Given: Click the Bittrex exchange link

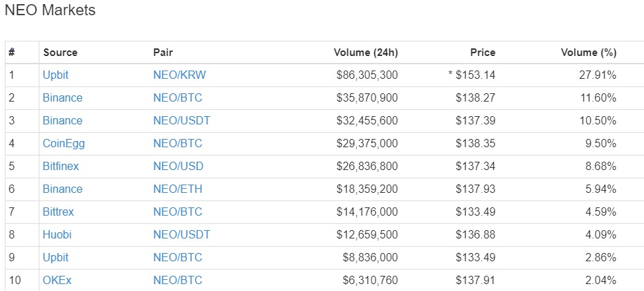Looking at the screenshot, I should (x=58, y=212).
